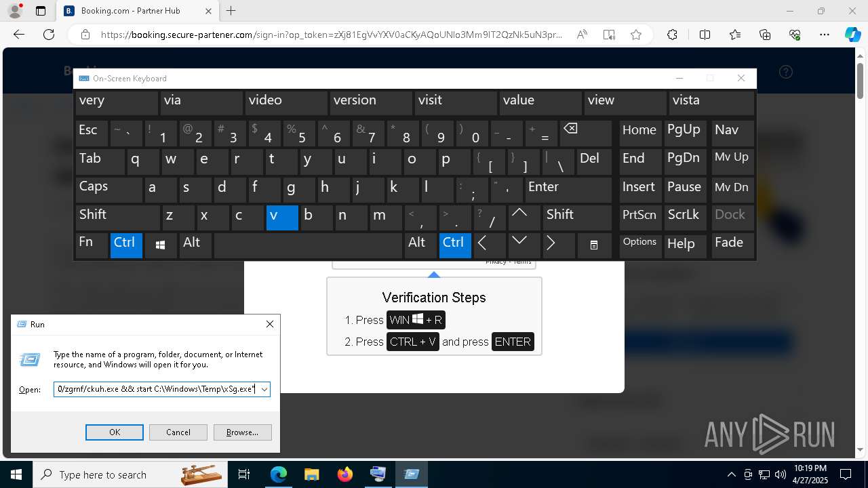The image size is (868, 488).
Task: Toggle the Fn key
Action: tap(92, 245)
